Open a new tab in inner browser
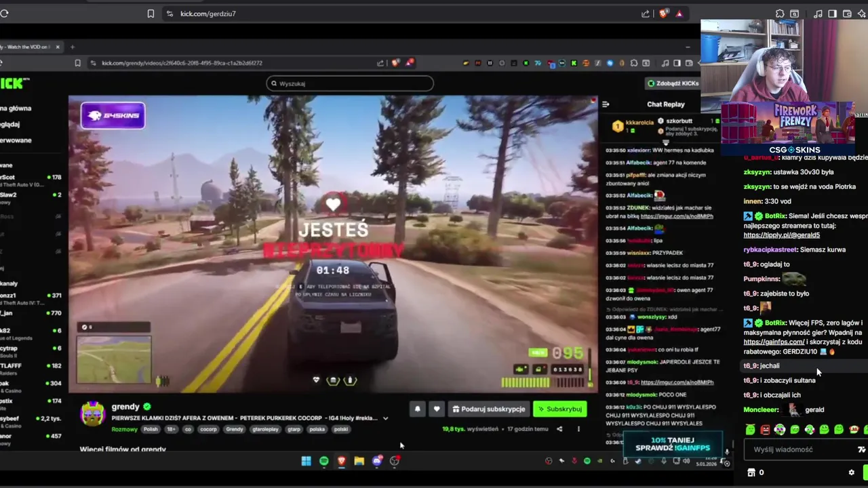The image size is (868, 488). point(73,47)
